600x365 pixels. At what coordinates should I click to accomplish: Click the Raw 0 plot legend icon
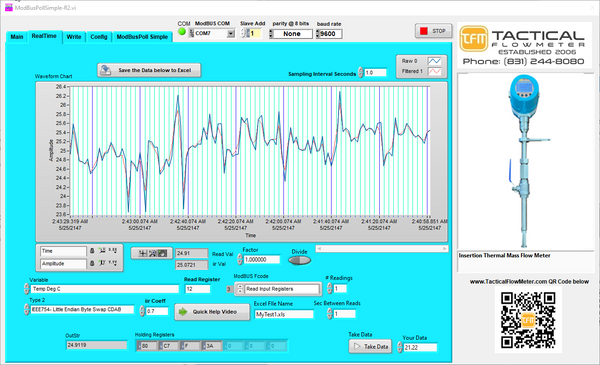[x=434, y=61]
